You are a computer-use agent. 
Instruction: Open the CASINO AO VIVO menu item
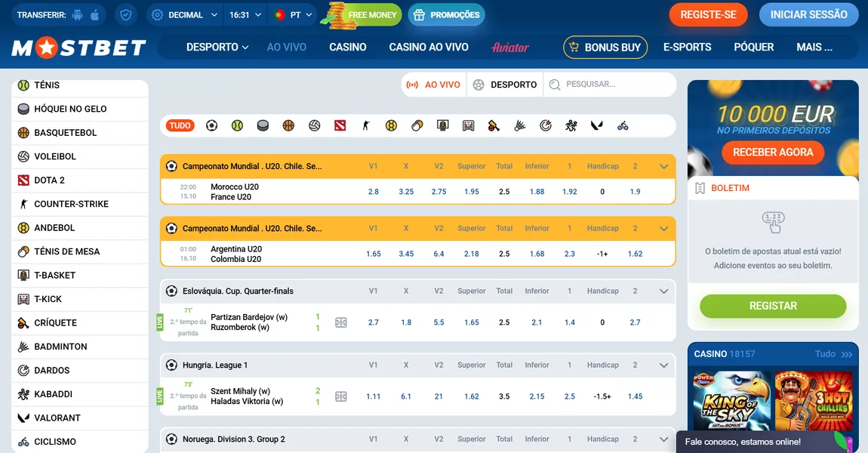click(x=429, y=47)
